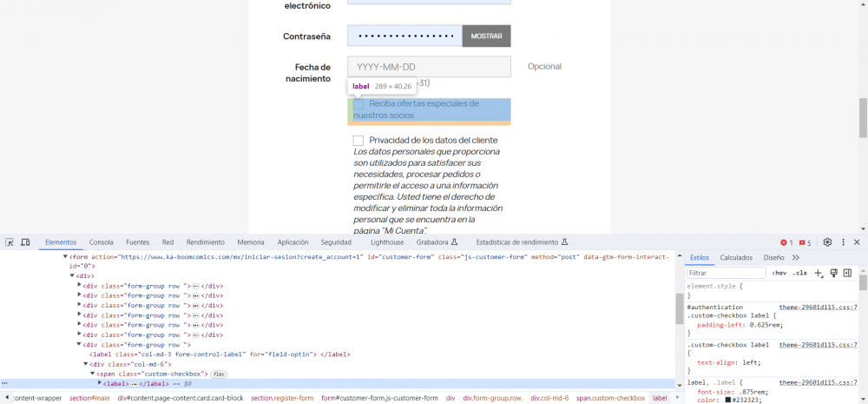Screen dimensions: 868x404
Task: Toggle the :hov element state panel
Action: pos(779,273)
